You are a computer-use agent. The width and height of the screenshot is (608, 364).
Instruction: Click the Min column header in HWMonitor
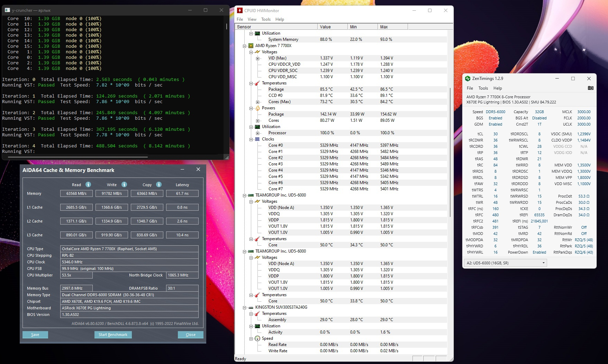(363, 27)
